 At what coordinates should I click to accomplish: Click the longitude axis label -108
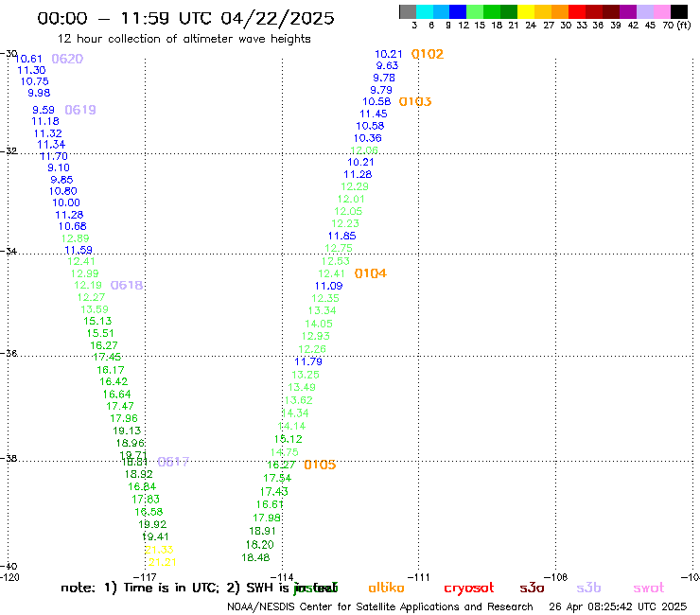(556, 577)
